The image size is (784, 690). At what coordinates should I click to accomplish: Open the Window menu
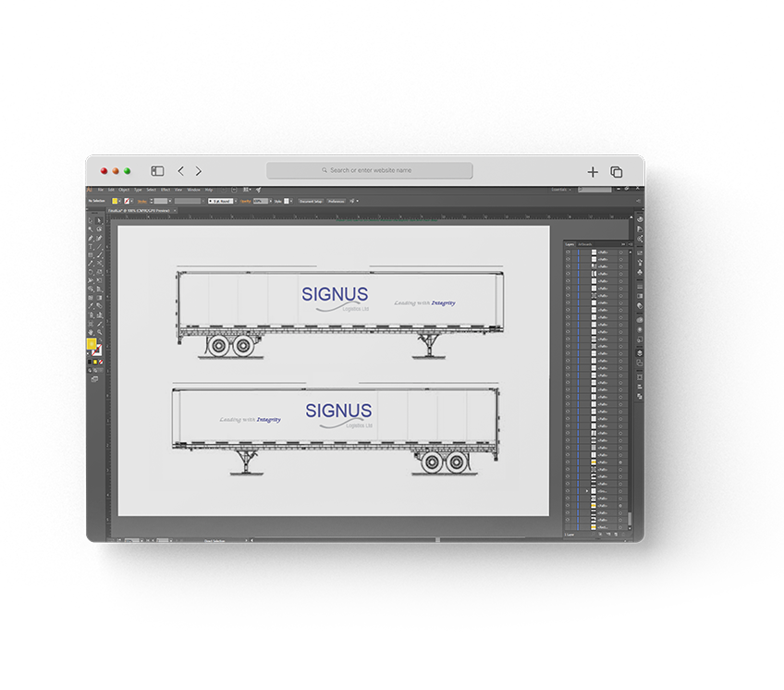tap(193, 190)
